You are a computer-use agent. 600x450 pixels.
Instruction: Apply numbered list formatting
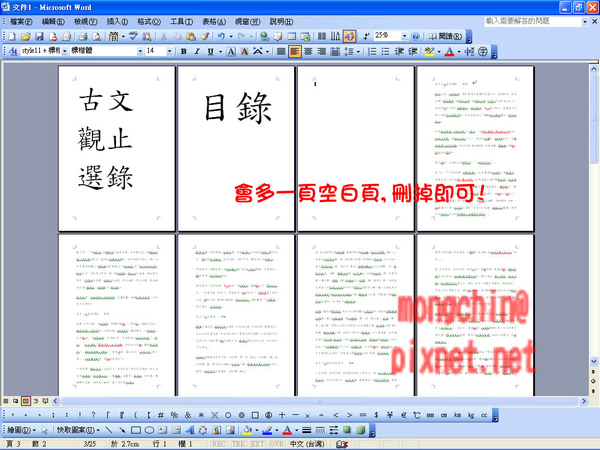pos(372,51)
